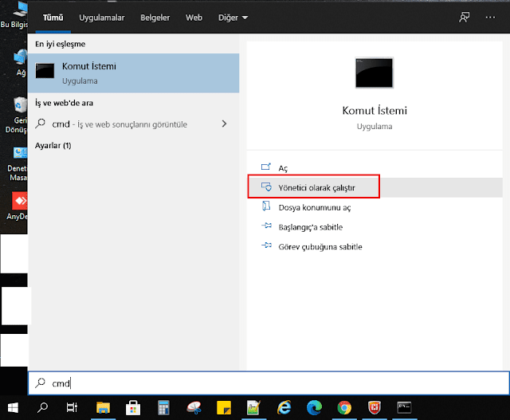Click Ağ network desktop icon
Image resolution: width=510 pixels, height=420 pixels.
click(x=20, y=63)
